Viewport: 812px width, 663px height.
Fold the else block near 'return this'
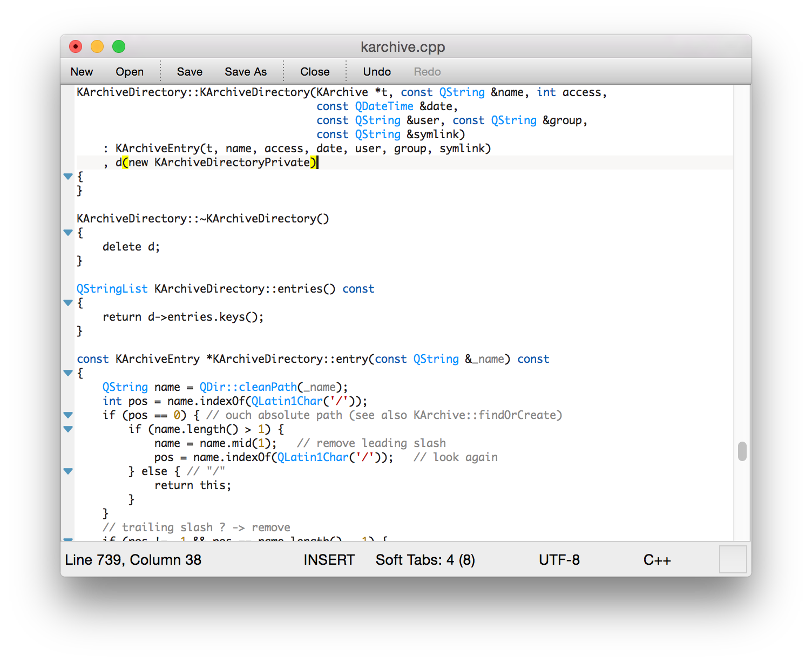coord(68,471)
